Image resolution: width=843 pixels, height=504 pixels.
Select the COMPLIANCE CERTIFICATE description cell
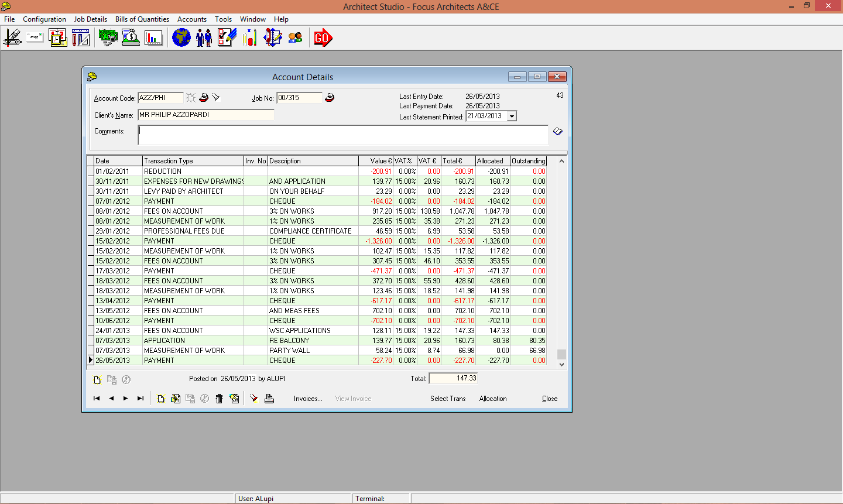click(x=313, y=231)
